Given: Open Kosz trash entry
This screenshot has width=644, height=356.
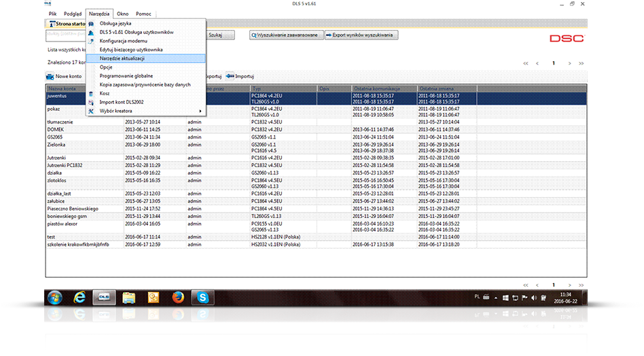Looking at the screenshot, I should point(146,93).
